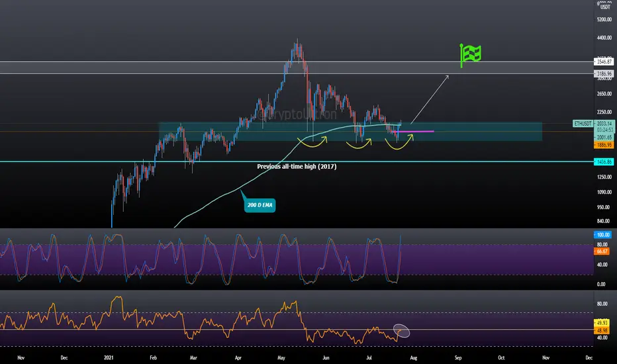This screenshot has width=617, height=364.
Task: Click the 1250.00 price scale value
Action: (604, 177)
